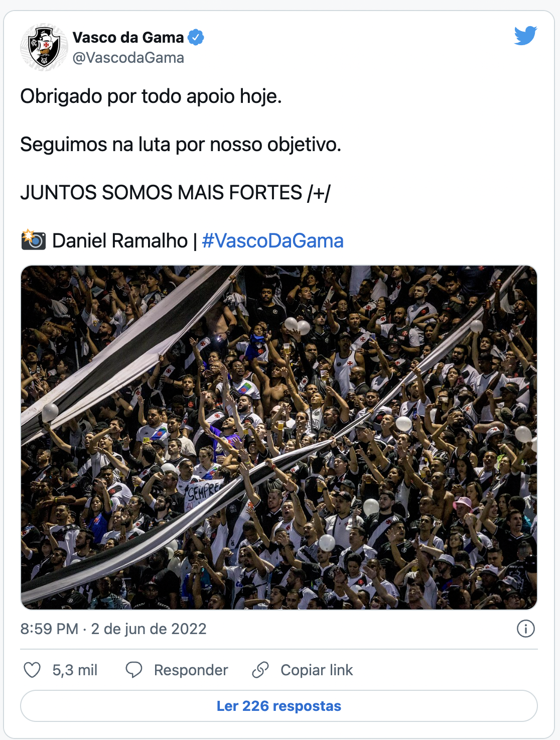Follow the #VascoDaGama hashtag link

pos(272,241)
